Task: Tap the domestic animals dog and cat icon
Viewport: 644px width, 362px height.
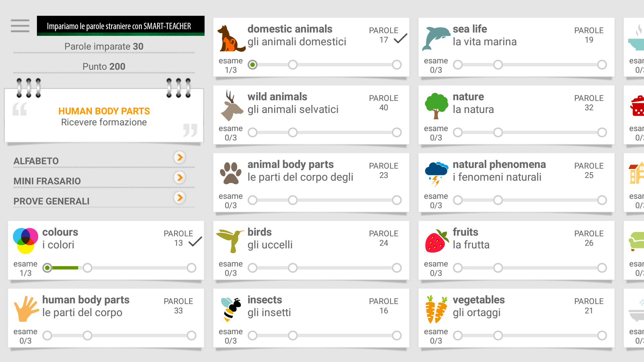Action: pyautogui.click(x=231, y=38)
